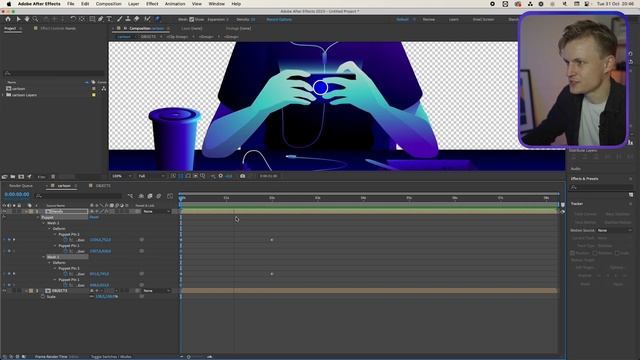Select the Puppet Pin tool

pyautogui.click(x=158, y=19)
